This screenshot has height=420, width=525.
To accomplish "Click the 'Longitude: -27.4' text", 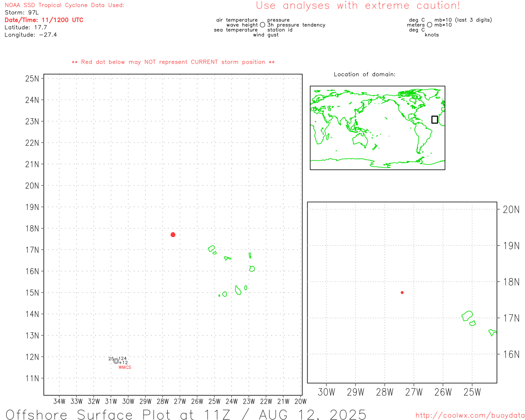I will point(31,35).
